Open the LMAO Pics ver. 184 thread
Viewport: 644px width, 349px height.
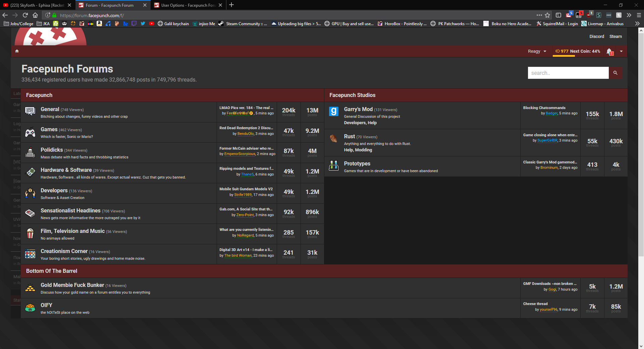click(246, 108)
